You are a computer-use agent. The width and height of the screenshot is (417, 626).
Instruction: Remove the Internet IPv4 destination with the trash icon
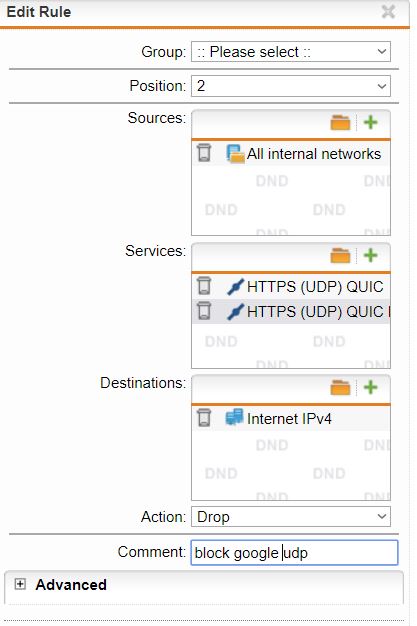pos(204,418)
